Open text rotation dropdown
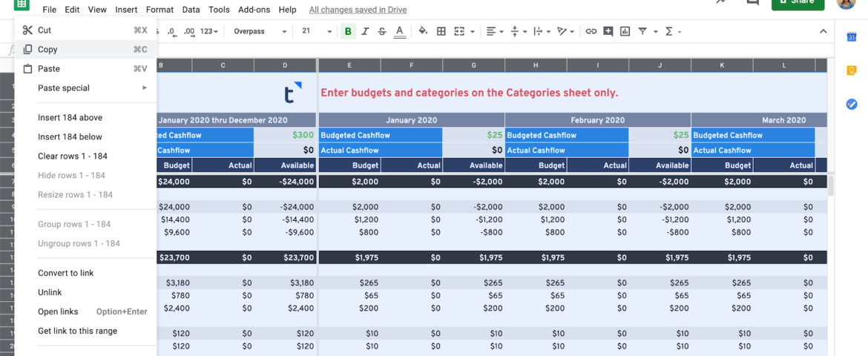This screenshot has height=356, width=868. pyautogui.click(x=565, y=32)
